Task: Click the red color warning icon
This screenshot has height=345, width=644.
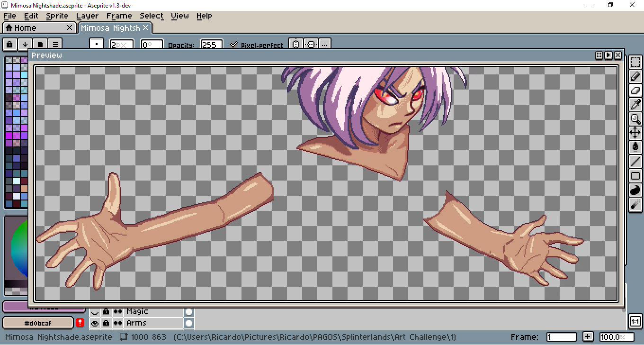Action: click(80, 323)
